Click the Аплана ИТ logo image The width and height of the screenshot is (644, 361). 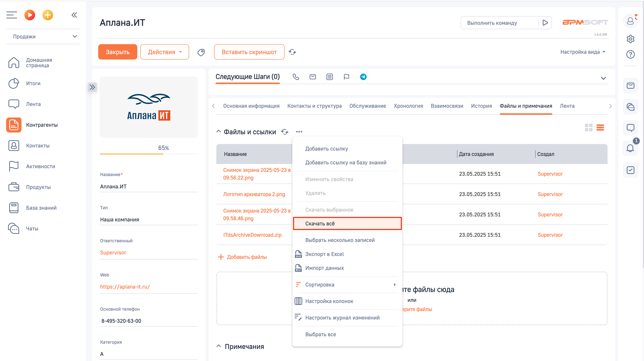click(148, 107)
